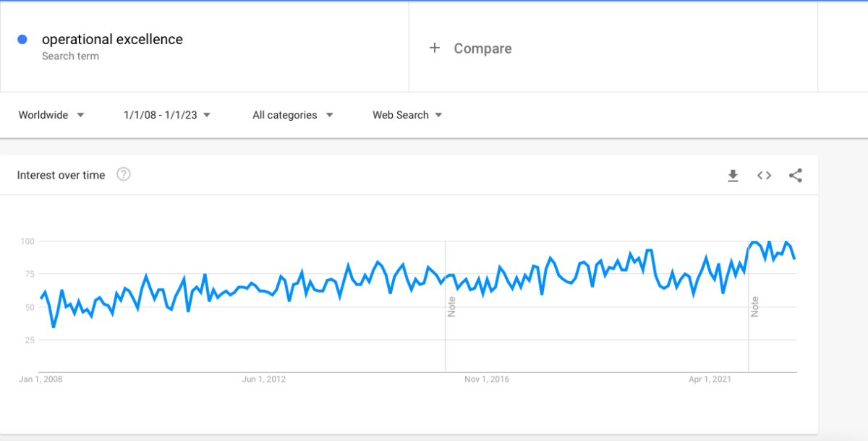Click the Interest over time heading
The height and width of the screenshot is (441, 868).
click(61, 175)
